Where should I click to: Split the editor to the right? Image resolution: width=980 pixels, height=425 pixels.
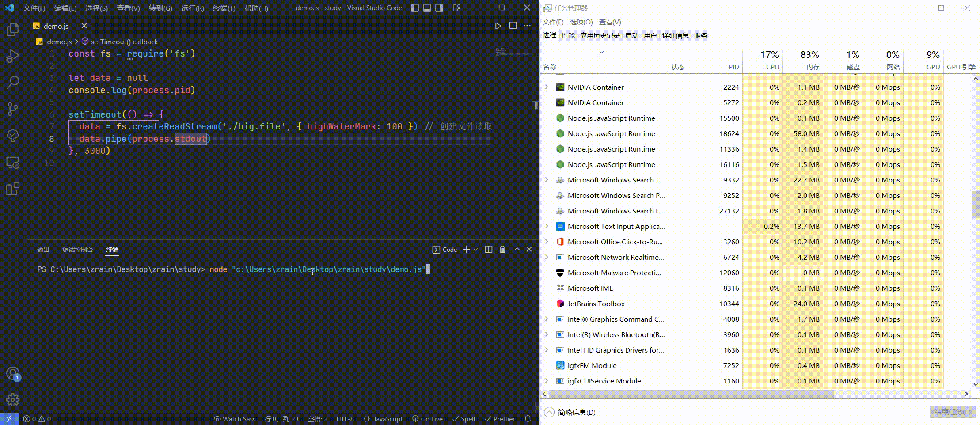[x=513, y=26]
